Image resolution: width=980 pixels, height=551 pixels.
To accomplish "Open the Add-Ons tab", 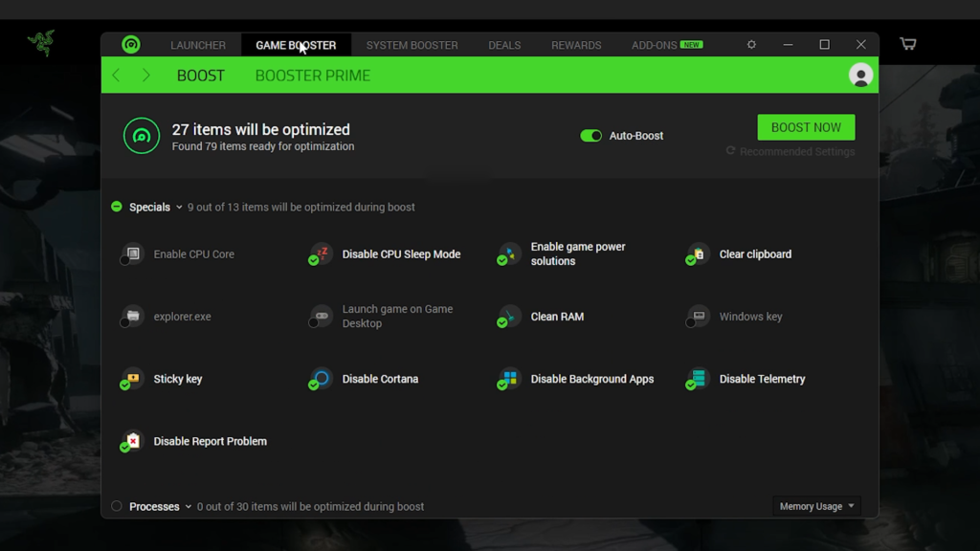I will coord(654,45).
